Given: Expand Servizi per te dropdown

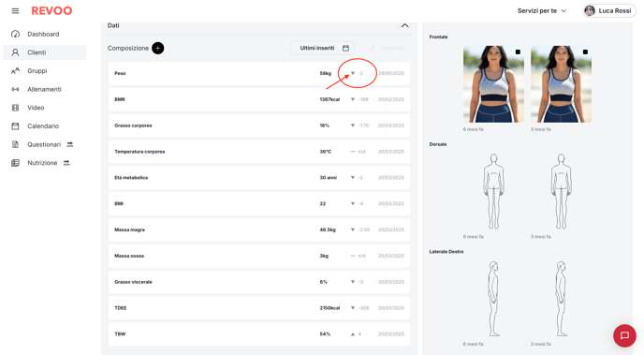Looking at the screenshot, I should point(542,10).
